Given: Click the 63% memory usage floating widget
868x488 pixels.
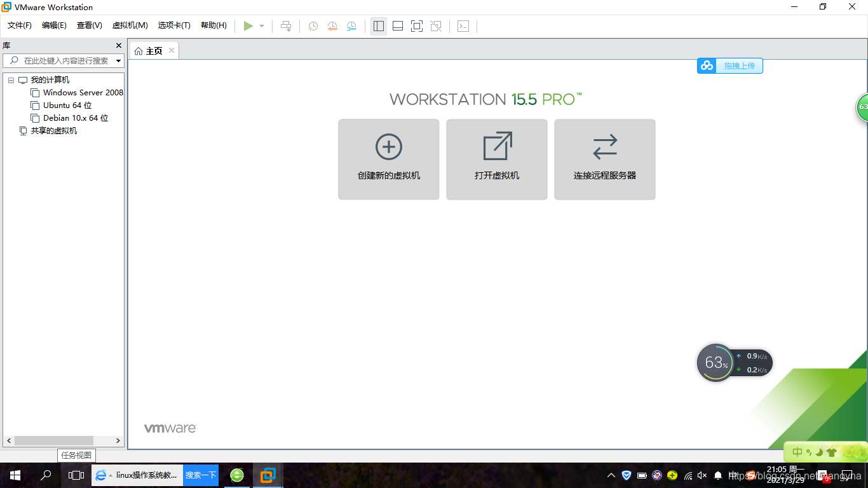Looking at the screenshot, I should [x=715, y=363].
